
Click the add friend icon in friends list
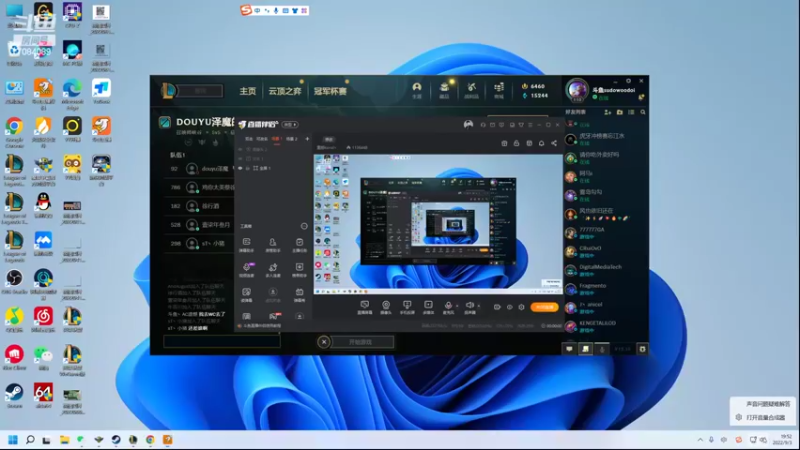(x=608, y=112)
